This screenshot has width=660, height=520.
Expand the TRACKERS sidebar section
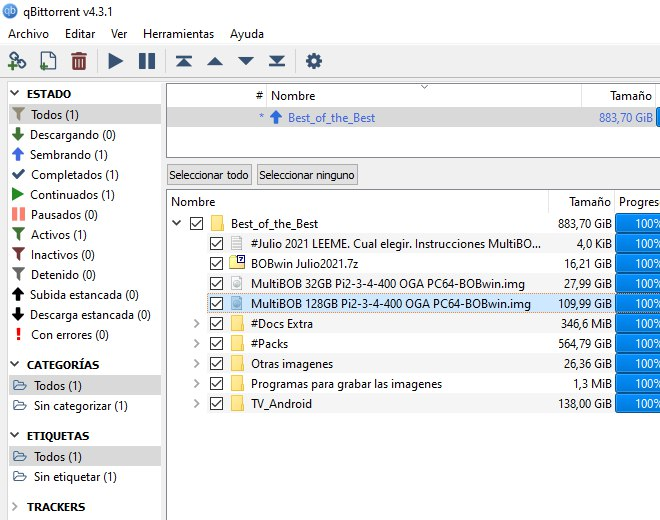[15, 507]
